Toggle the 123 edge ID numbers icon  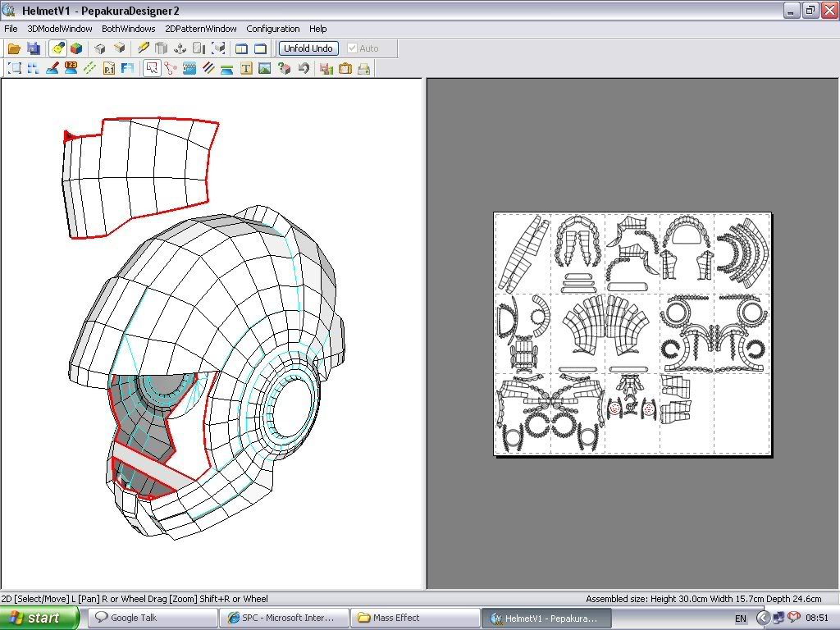coord(71,68)
